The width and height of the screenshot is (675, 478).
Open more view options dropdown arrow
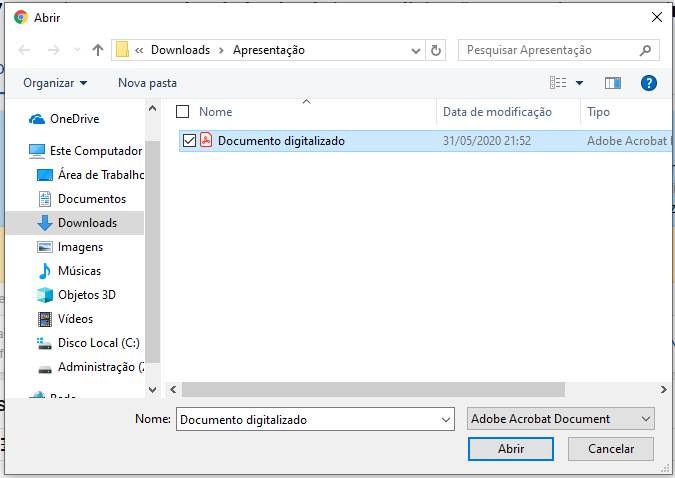point(579,83)
